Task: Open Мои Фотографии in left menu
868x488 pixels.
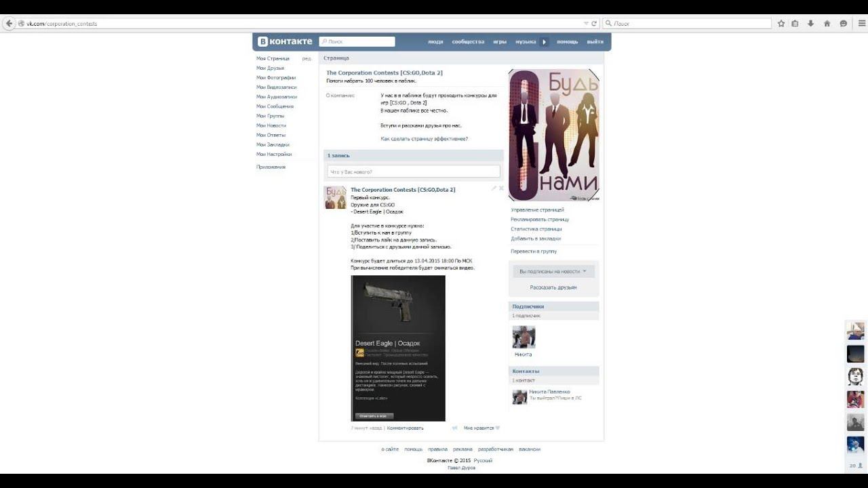Action: click(x=276, y=77)
